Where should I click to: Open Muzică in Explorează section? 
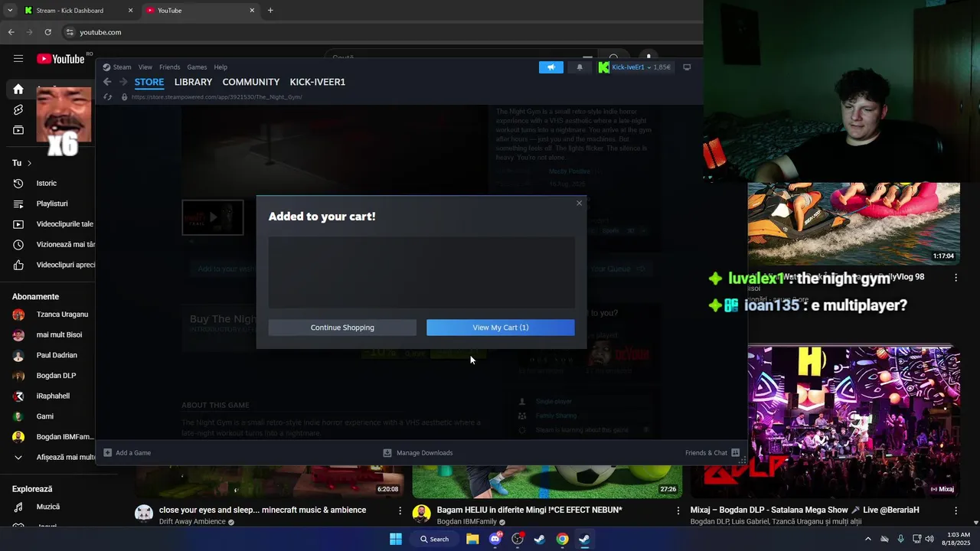[47, 507]
